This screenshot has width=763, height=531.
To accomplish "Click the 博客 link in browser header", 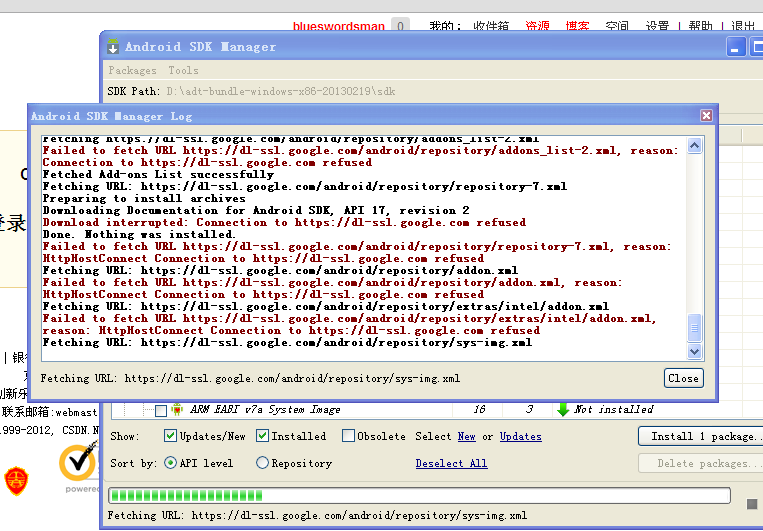I will tap(577, 26).
